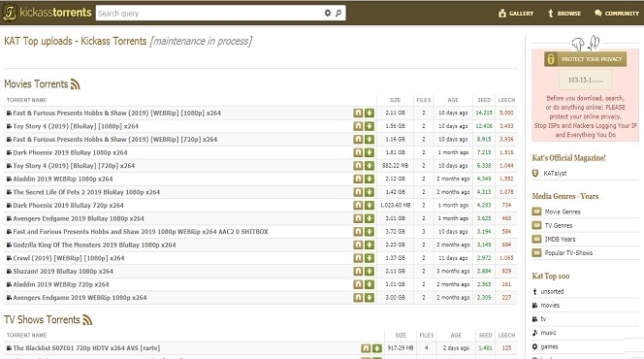Download icon for Hobbs & Shaw [720p]
The height and width of the screenshot is (359, 644).
(370, 140)
